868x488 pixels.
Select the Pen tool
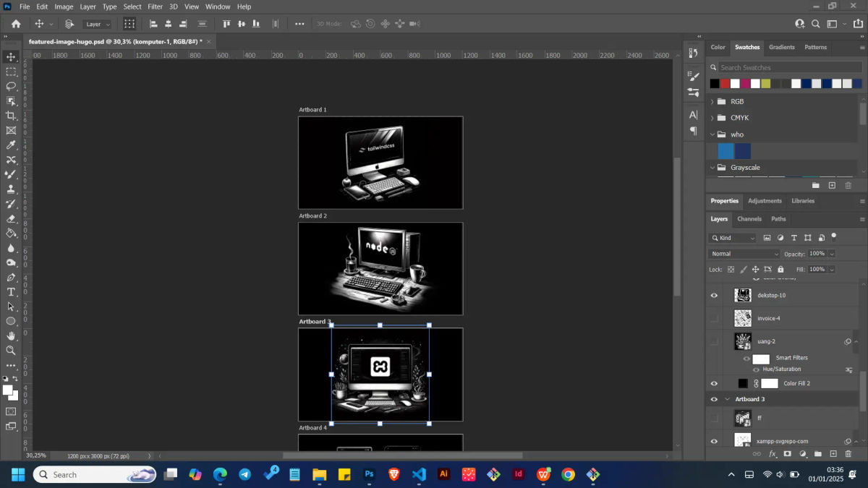[x=11, y=277]
